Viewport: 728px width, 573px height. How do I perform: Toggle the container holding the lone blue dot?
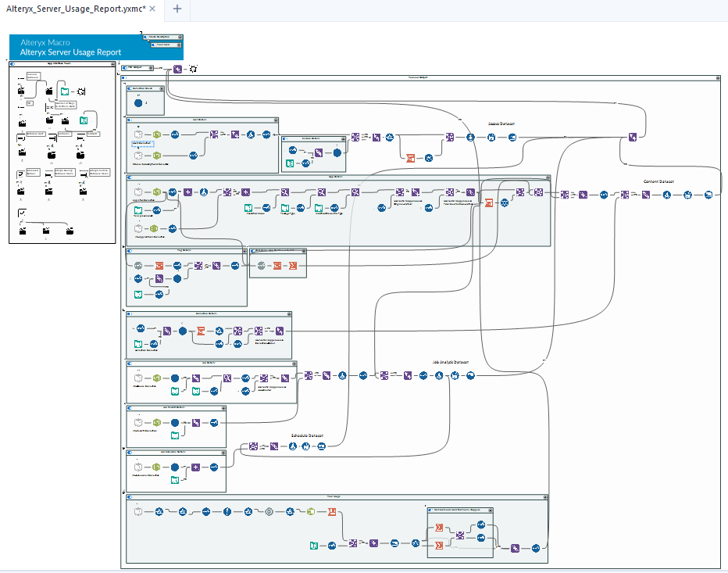pos(130,88)
